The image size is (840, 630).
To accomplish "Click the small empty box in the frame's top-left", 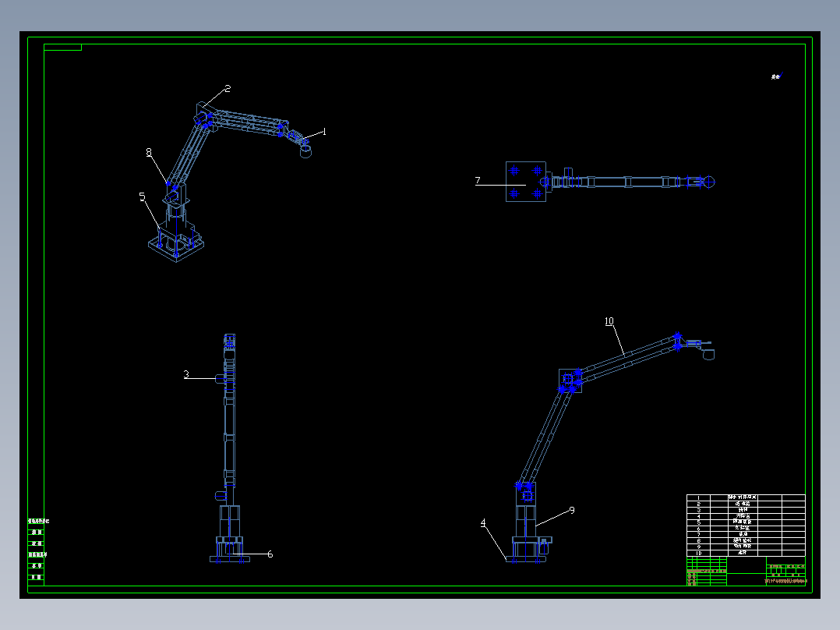I will (62, 48).
